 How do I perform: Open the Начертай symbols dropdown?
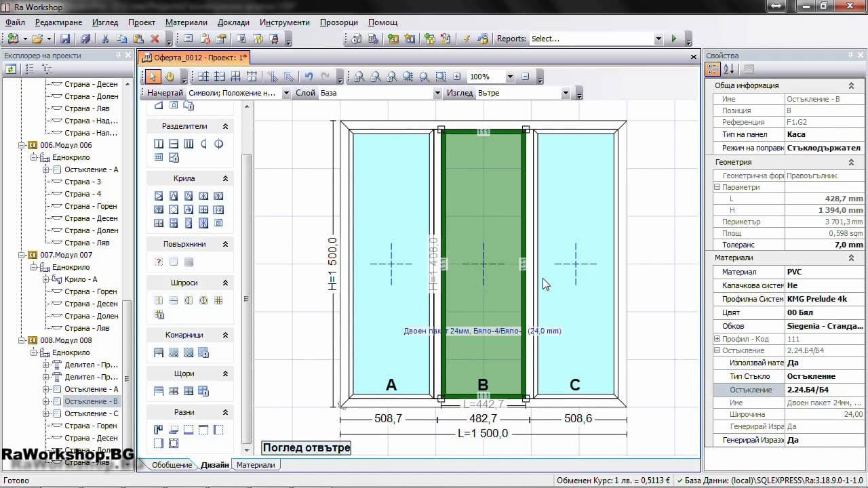pos(286,93)
